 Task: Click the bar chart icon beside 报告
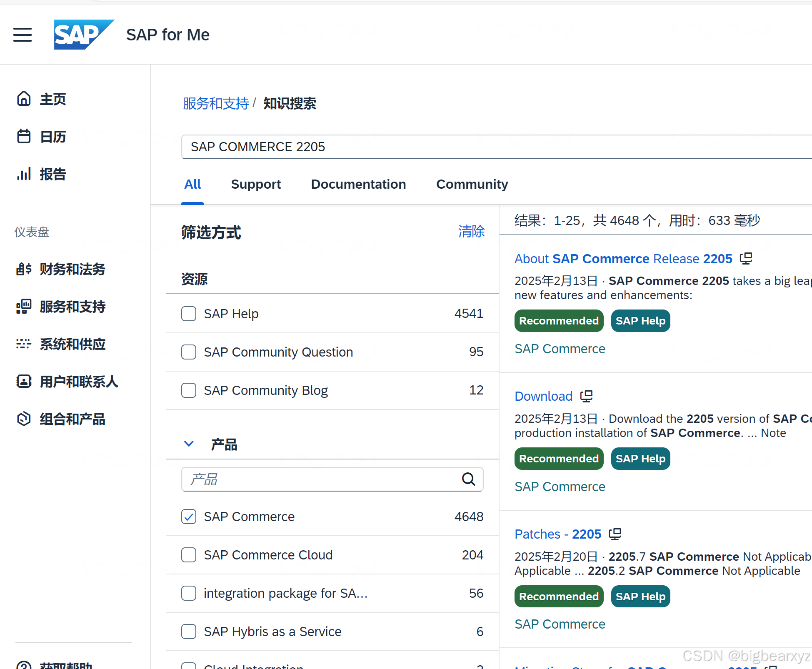pos(24,174)
